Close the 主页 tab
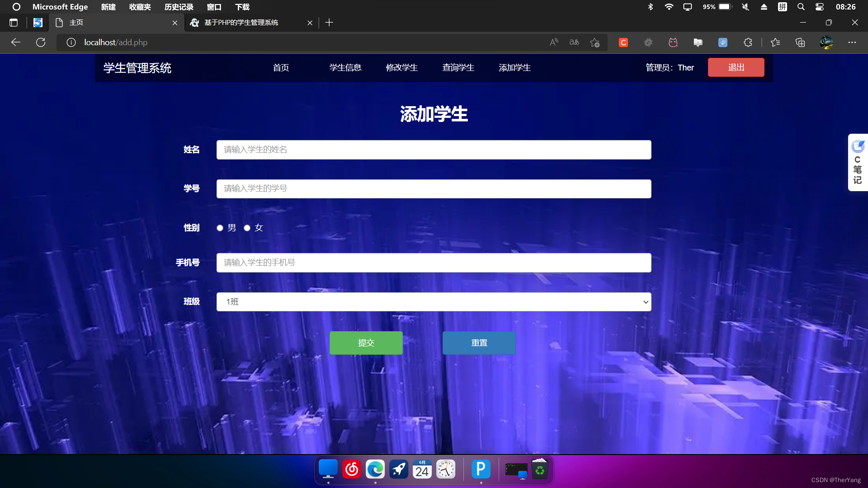This screenshot has width=868, height=488. (175, 23)
